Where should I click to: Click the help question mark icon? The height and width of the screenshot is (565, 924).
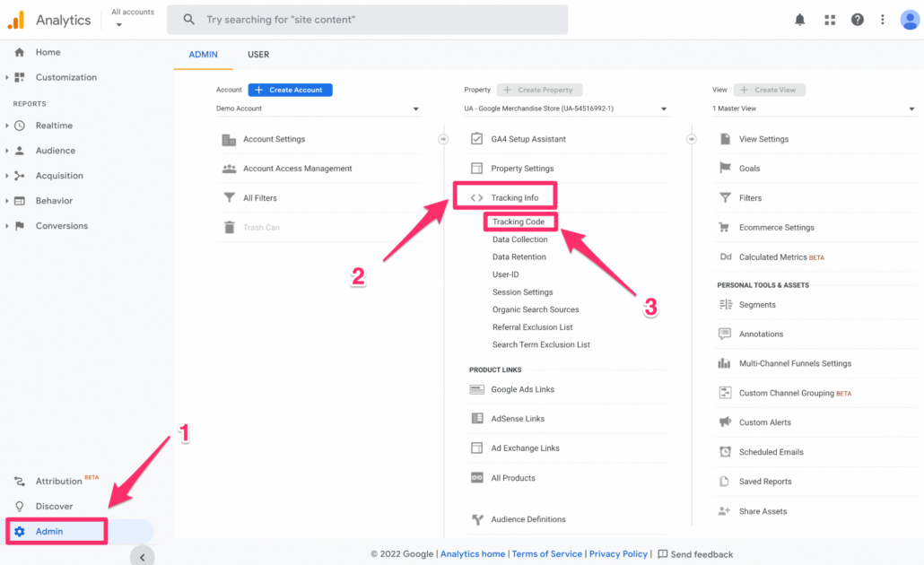[x=858, y=20]
